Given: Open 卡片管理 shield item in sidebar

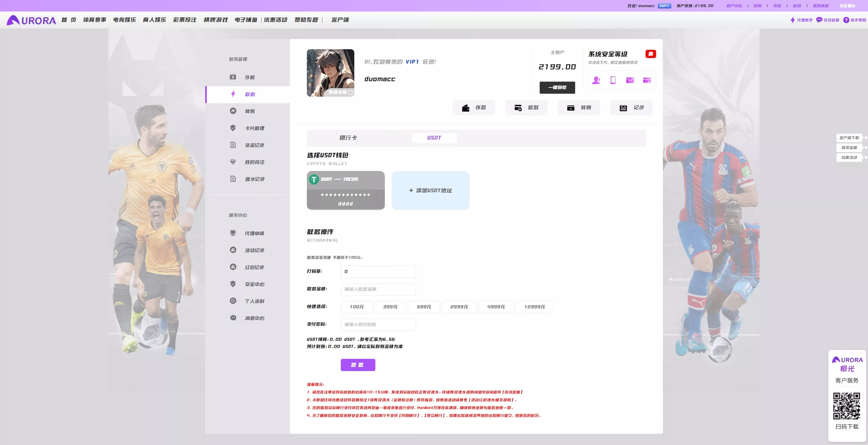Looking at the screenshot, I should 248,128.
